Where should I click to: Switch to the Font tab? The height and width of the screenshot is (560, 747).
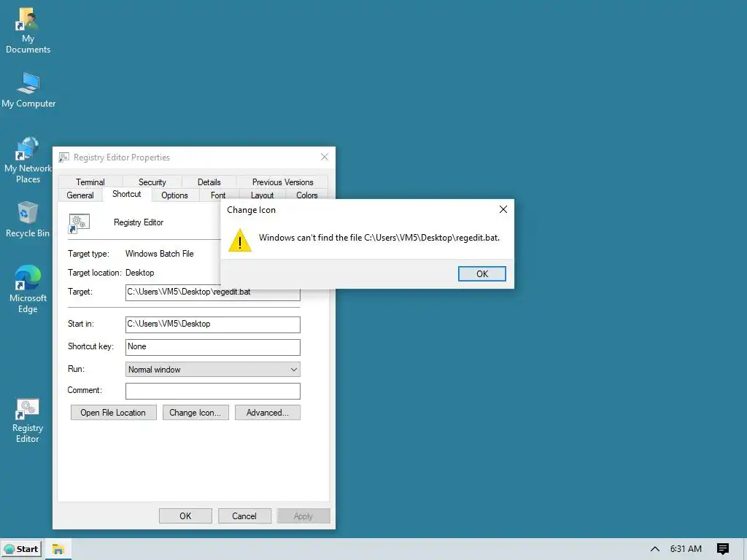[217, 195]
